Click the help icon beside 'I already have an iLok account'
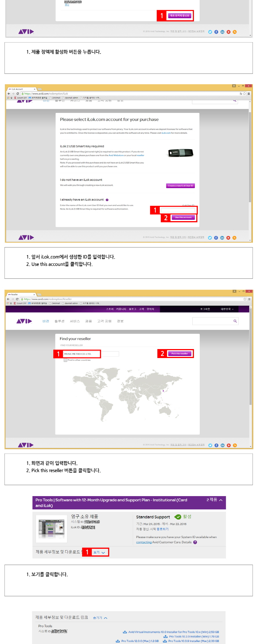This screenshot has height=644, width=258. [x=107, y=200]
